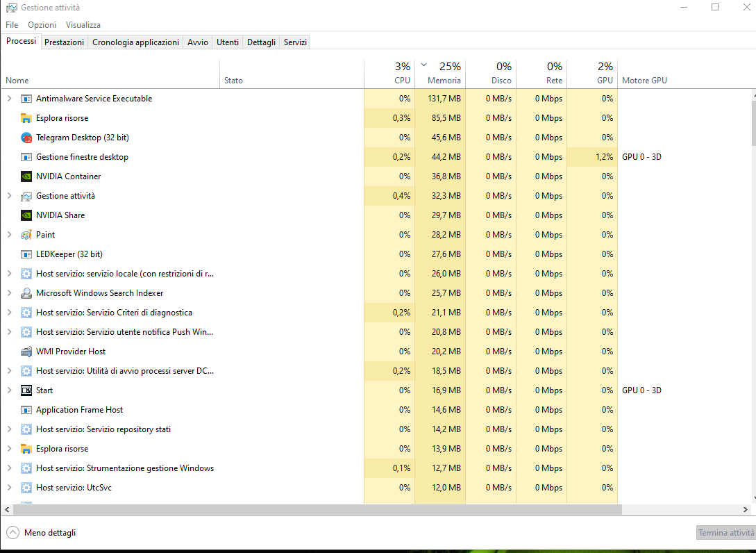Click the NVIDIA Share icon

coord(26,215)
